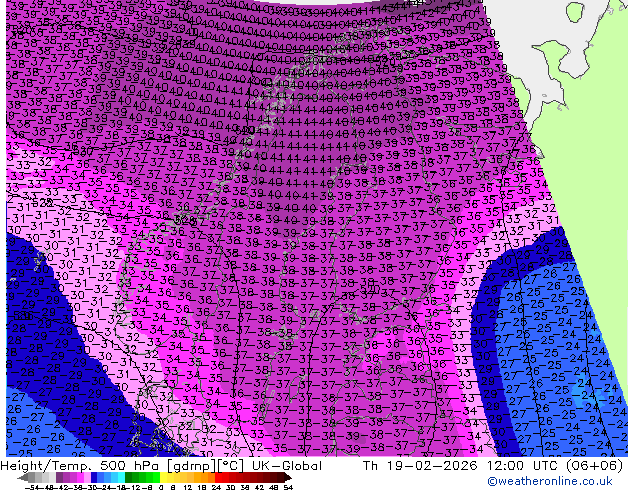Pick the bright red legend color at 24
The height and width of the screenshot is (490, 634).
pos(218,478)
